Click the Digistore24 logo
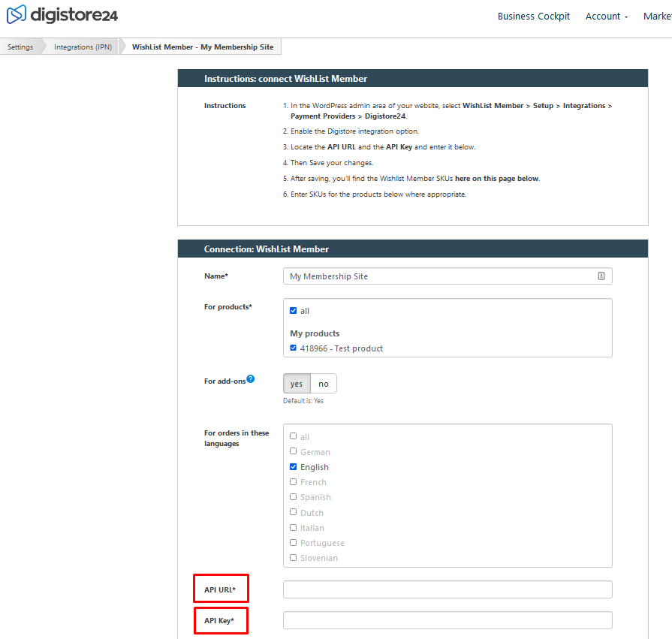Image resolution: width=672 pixels, height=639 pixels. [x=62, y=14]
